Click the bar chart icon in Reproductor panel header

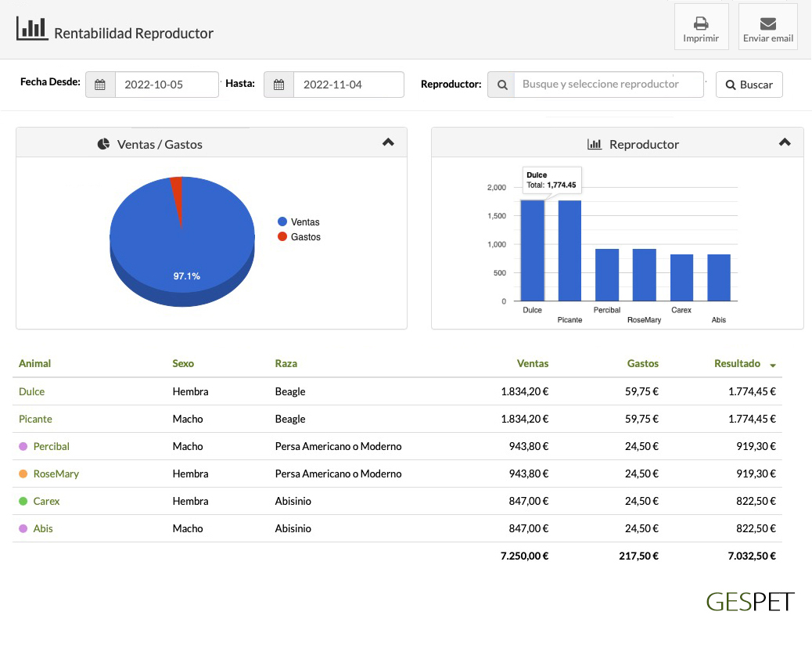tap(595, 144)
